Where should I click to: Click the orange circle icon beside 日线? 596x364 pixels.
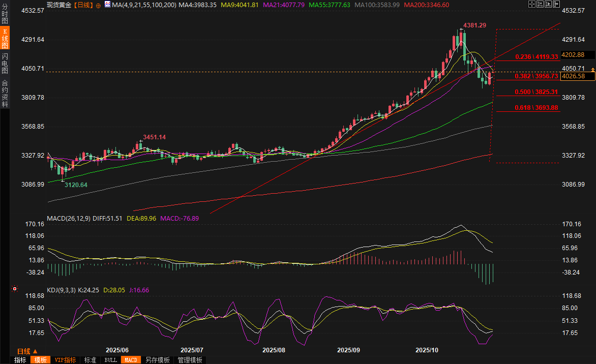click(x=98, y=5)
